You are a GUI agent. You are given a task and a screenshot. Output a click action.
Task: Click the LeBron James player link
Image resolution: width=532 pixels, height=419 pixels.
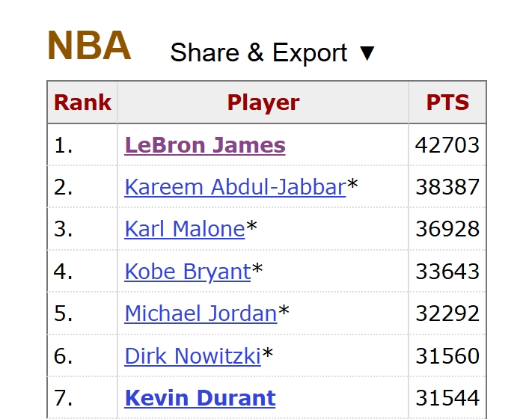[205, 144]
